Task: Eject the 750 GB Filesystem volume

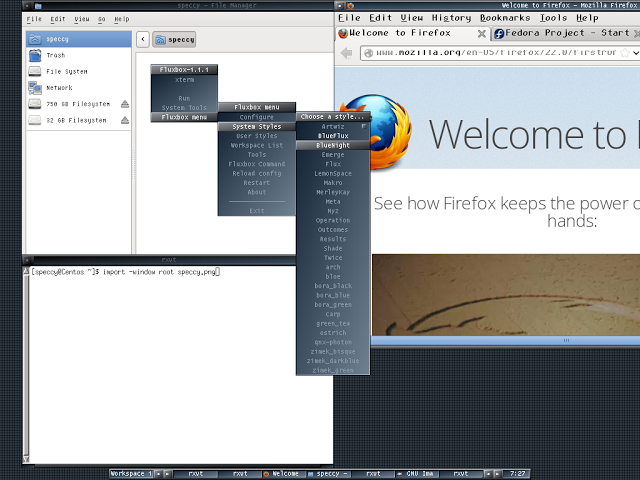Action: pos(125,104)
